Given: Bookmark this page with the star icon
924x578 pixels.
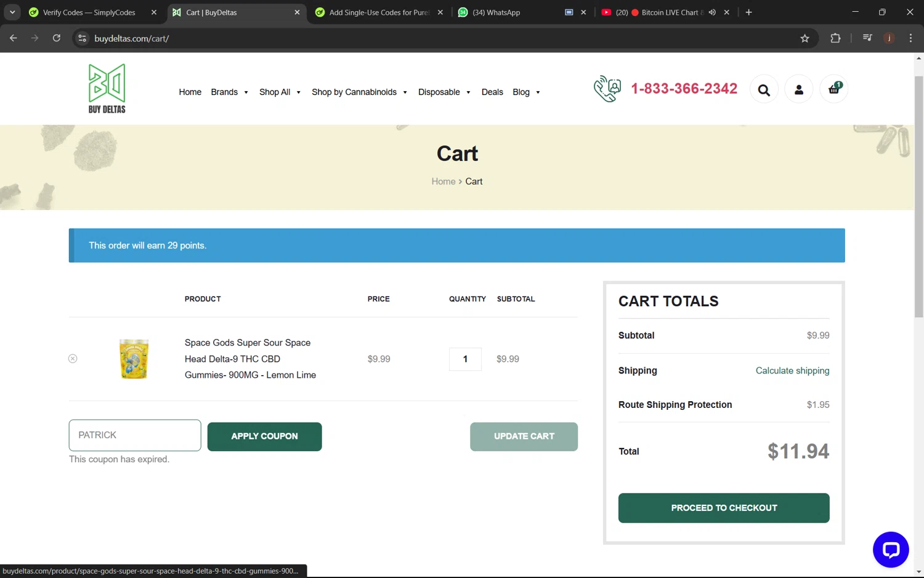Looking at the screenshot, I should point(804,38).
